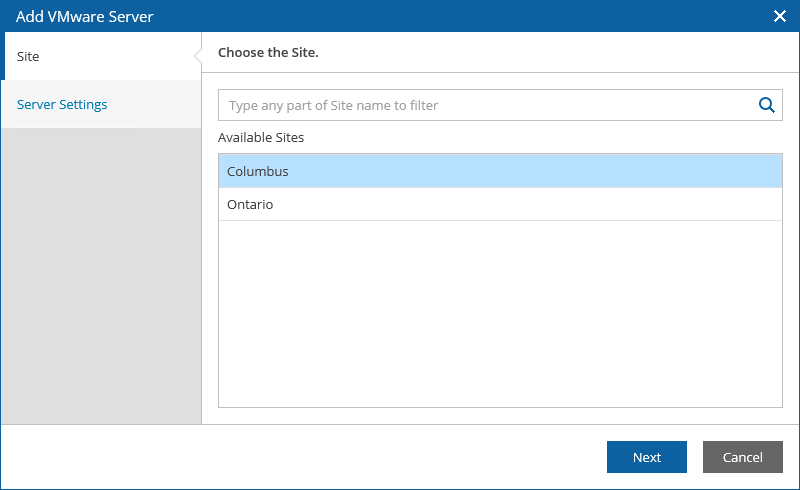Choose Ontario from Available Sites
The image size is (800, 490).
(x=500, y=204)
